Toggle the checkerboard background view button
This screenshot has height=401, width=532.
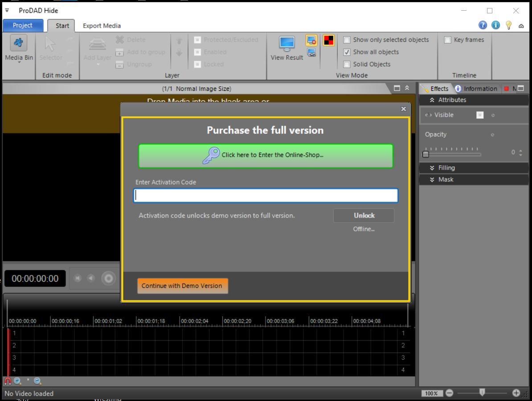pyautogui.click(x=328, y=40)
